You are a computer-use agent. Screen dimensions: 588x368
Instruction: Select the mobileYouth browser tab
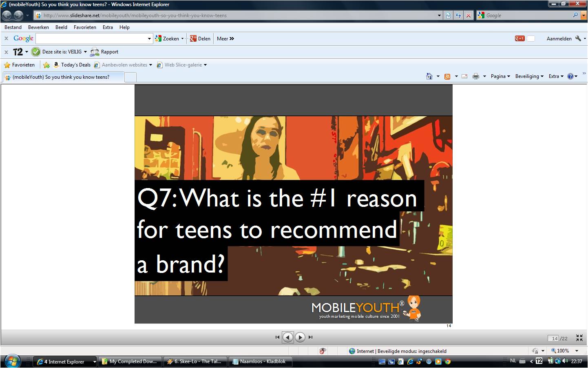[x=63, y=77]
